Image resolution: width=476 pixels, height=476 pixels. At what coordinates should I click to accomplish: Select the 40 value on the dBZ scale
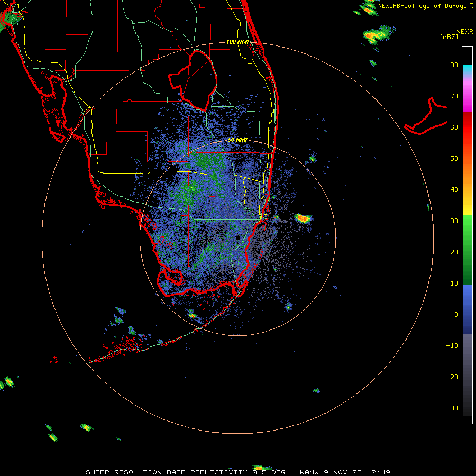coord(454,190)
